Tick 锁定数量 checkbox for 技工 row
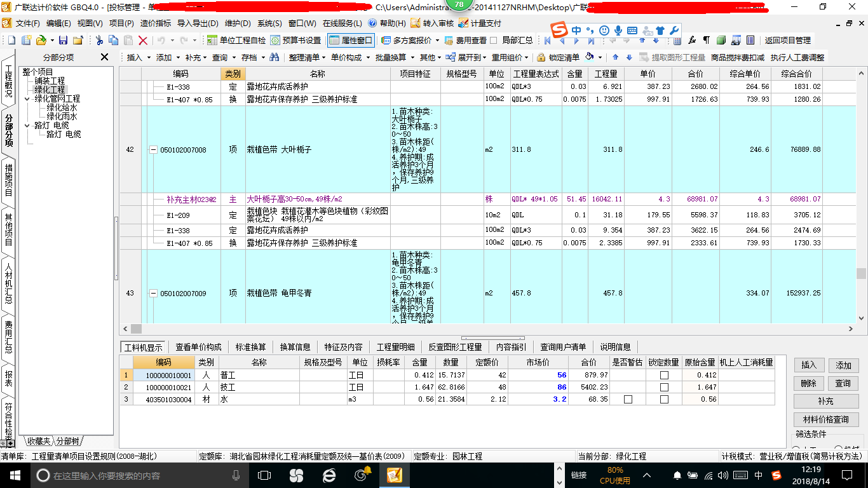 pyautogui.click(x=664, y=388)
